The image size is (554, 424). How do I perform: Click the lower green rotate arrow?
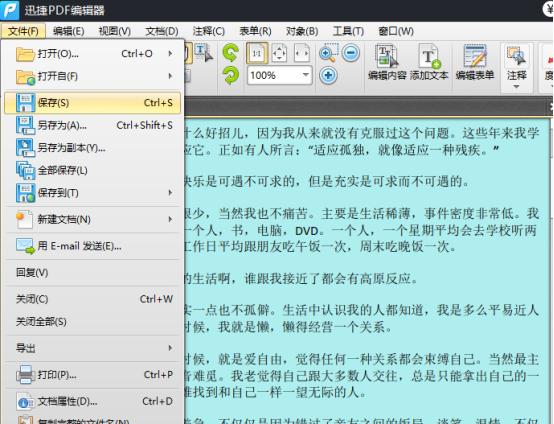tap(231, 75)
